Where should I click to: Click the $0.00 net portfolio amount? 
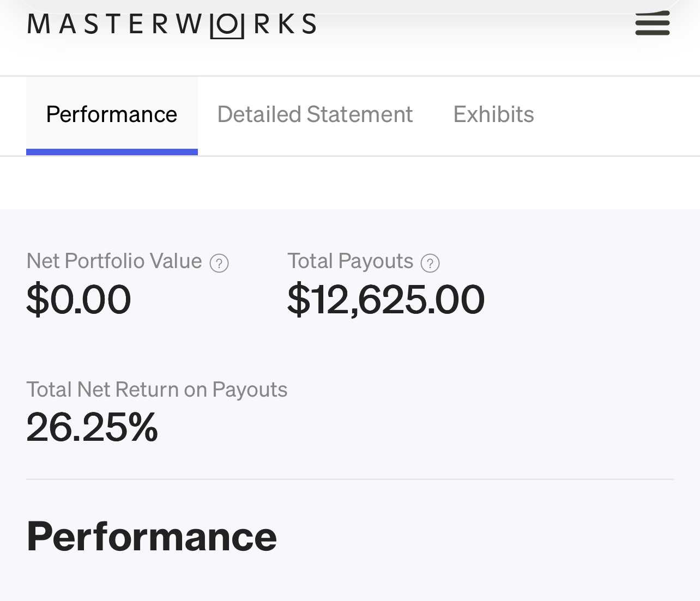tap(79, 300)
